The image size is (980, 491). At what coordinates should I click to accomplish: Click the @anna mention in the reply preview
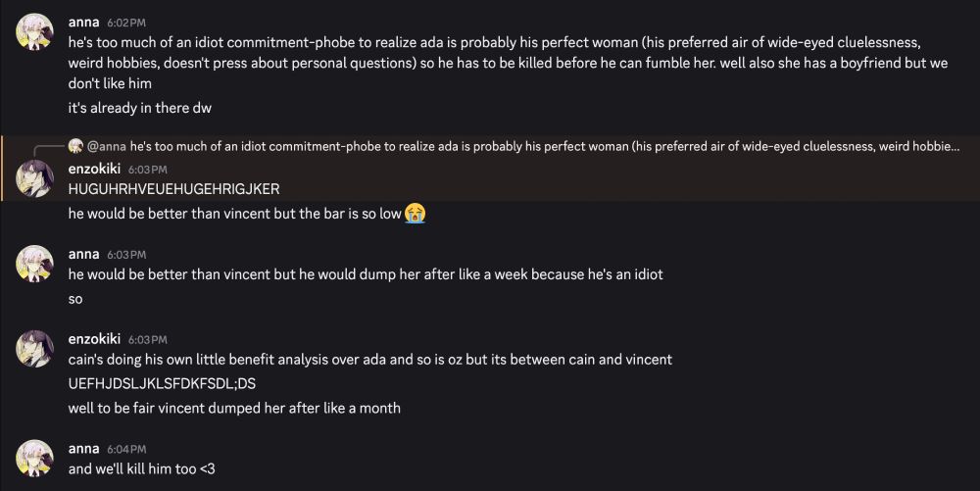pyautogui.click(x=106, y=146)
